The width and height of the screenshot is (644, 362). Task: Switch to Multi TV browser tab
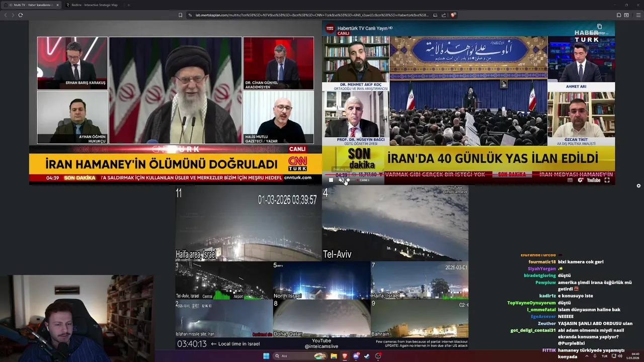[32, 5]
